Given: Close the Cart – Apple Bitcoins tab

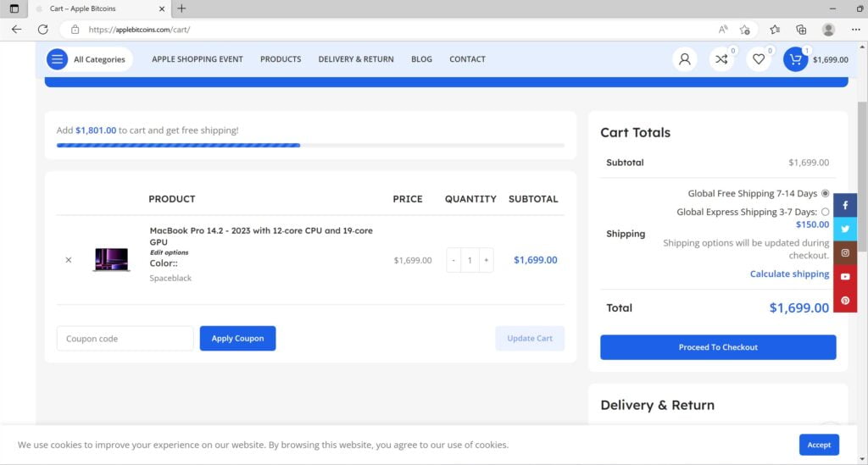Looking at the screenshot, I should click(x=162, y=8).
